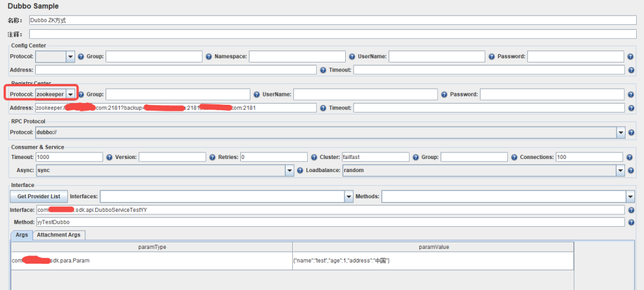
Task: Click help icon after Registry Center Password field
Action: [x=631, y=94]
